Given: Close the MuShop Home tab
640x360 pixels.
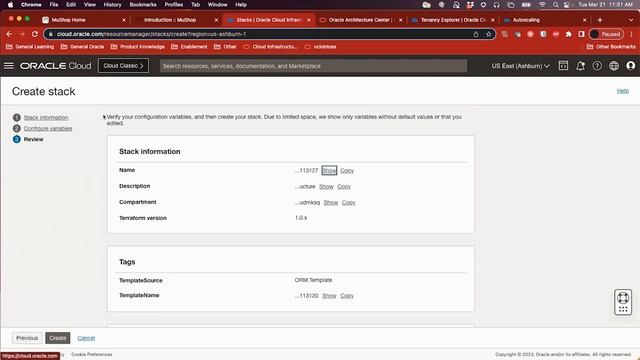Looking at the screenshot, I should click(x=124, y=20).
